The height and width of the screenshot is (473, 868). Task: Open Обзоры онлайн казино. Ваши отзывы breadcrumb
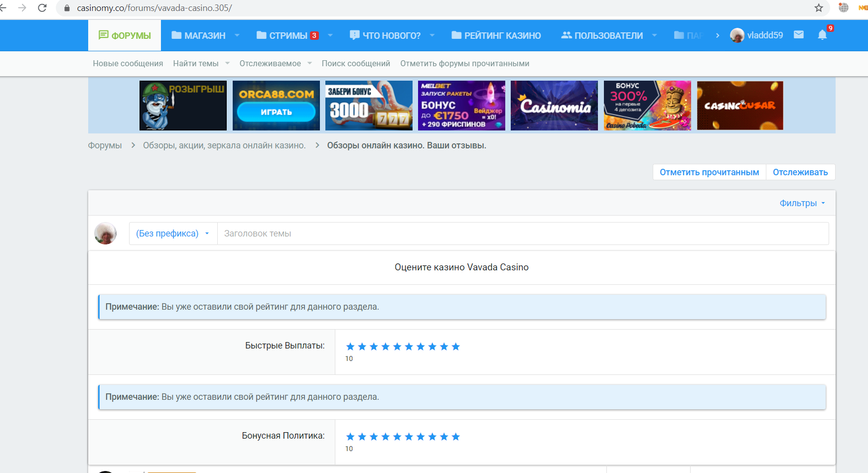tap(407, 145)
